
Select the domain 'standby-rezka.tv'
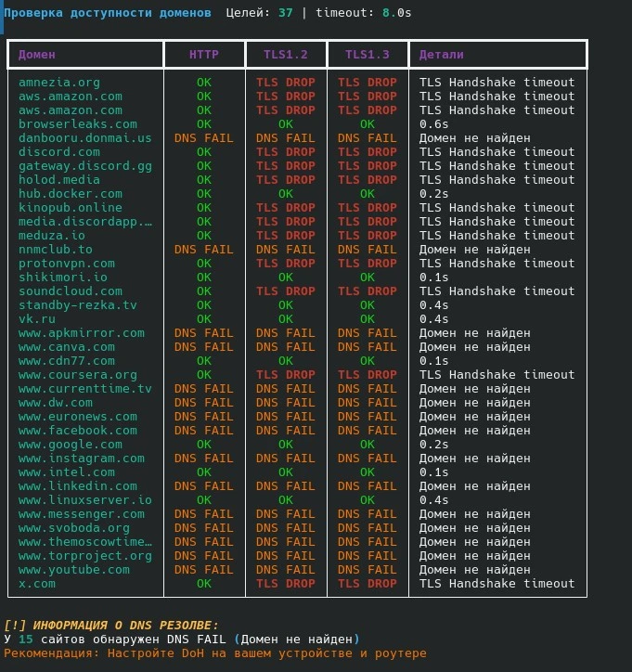78,305
